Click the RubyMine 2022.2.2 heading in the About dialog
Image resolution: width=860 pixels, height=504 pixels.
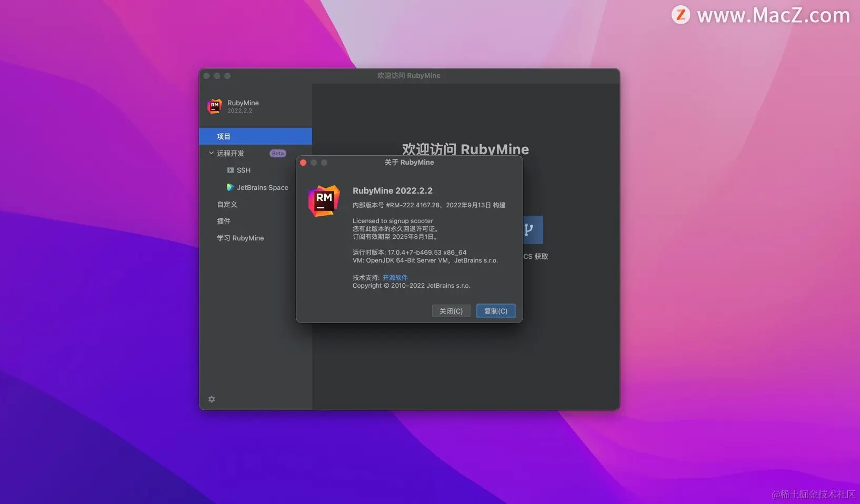click(393, 190)
